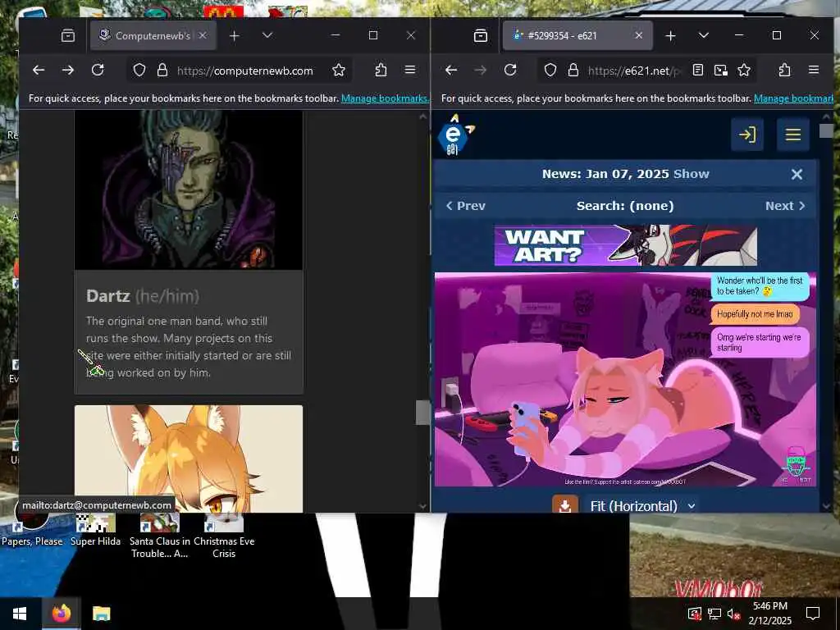Show the Jan 07, 2025 news
Screen dimensions: 840x630
click(691, 174)
